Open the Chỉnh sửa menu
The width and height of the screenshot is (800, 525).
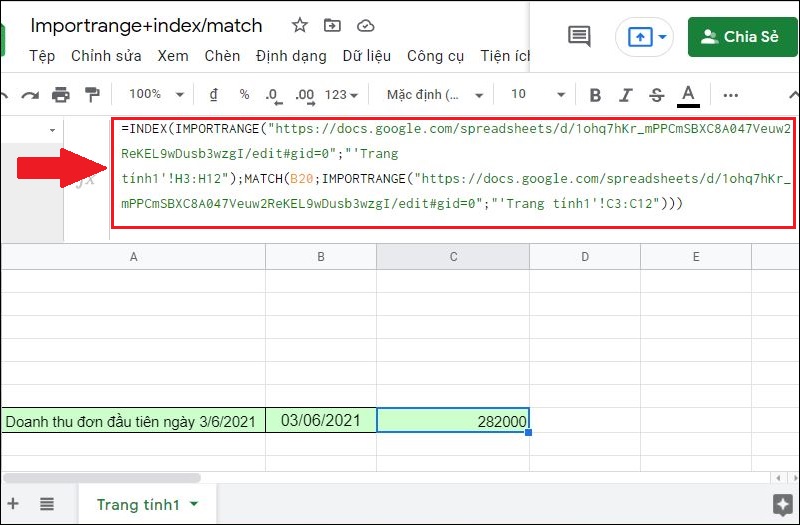106,56
